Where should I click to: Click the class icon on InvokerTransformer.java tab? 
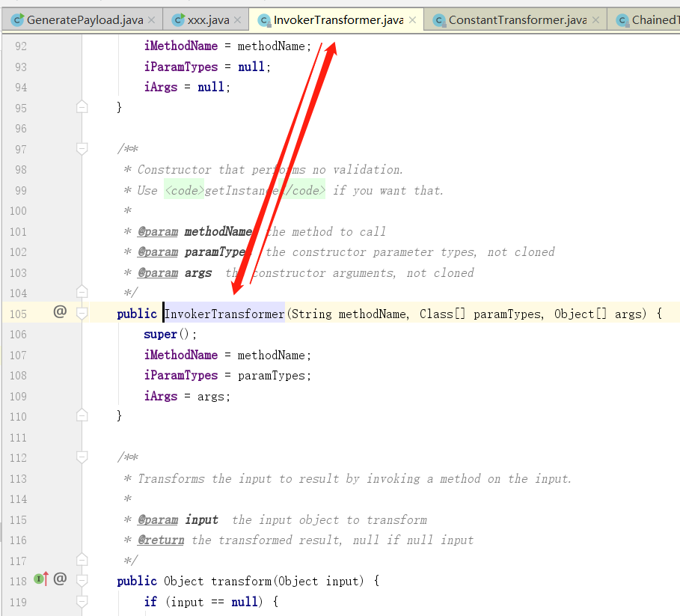click(x=264, y=20)
